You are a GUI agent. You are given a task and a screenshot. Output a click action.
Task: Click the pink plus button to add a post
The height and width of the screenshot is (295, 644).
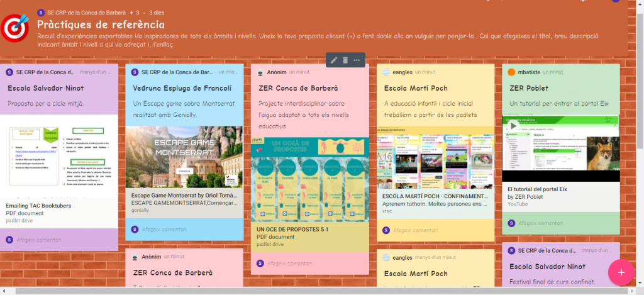(621, 272)
